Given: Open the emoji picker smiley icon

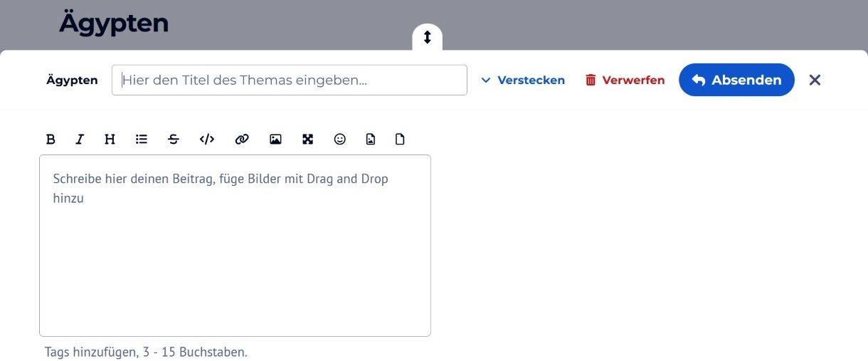Looking at the screenshot, I should coord(340,140).
